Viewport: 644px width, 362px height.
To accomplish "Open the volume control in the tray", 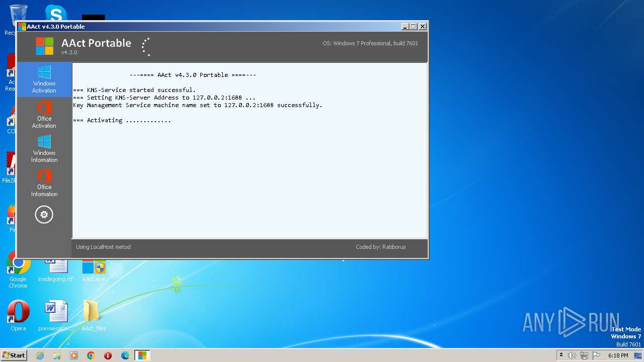I will pyautogui.click(x=572, y=355).
